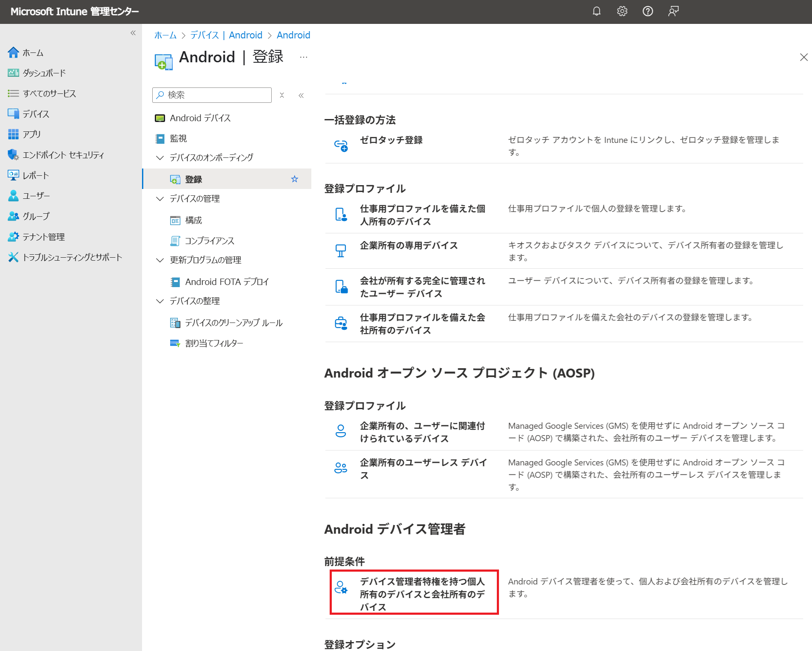Open 仕事用プロファイルを備えた会社所有のデバイス profile
The image size is (812, 651).
tap(423, 324)
